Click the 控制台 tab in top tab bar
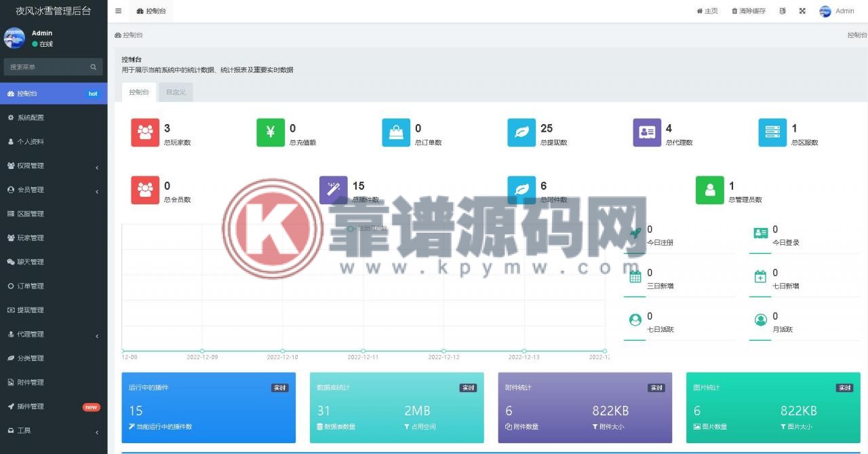Image resolution: width=868 pixels, height=454 pixels. 151,11
